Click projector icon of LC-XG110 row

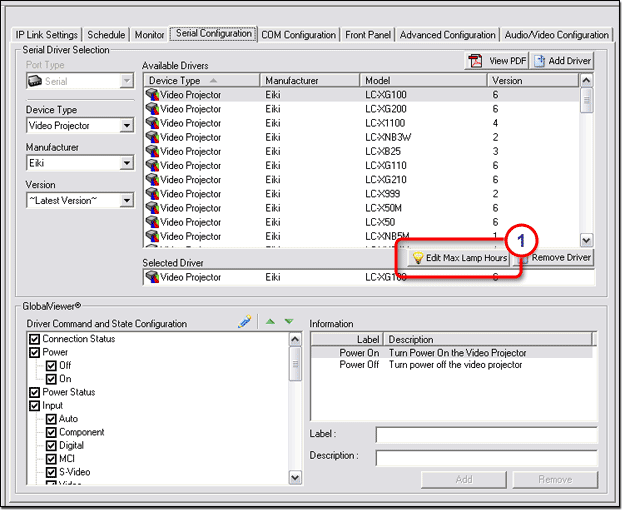coord(152,166)
